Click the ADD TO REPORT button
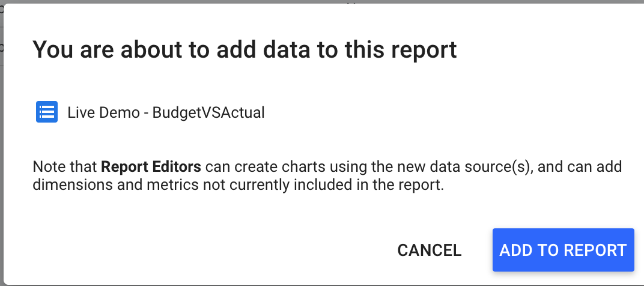 (x=563, y=250)
